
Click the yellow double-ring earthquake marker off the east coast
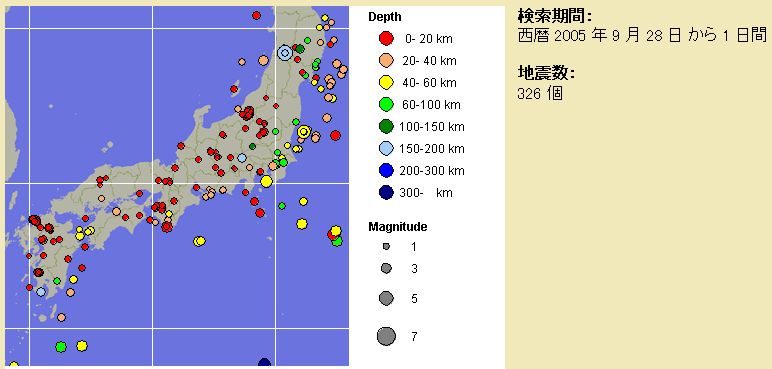tap(304, 132)
